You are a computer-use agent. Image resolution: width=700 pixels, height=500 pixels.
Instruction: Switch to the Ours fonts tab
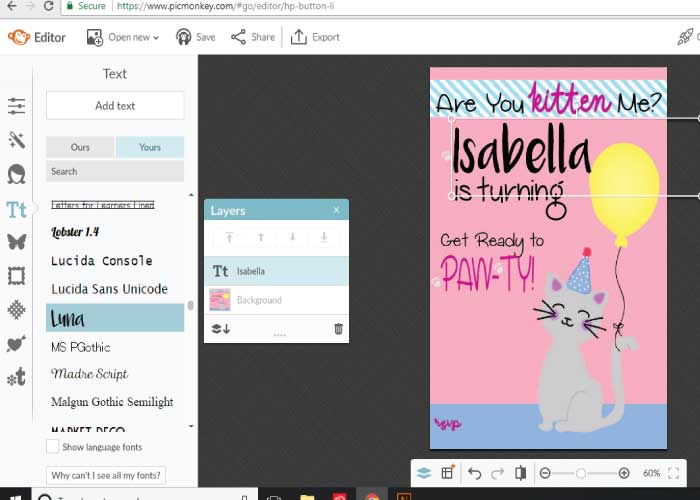point(80,147)
